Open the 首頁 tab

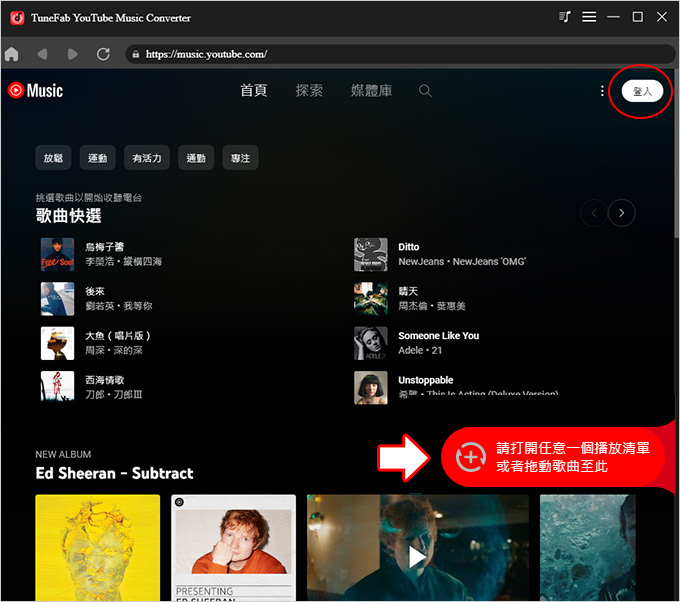[x=254, y=91]
